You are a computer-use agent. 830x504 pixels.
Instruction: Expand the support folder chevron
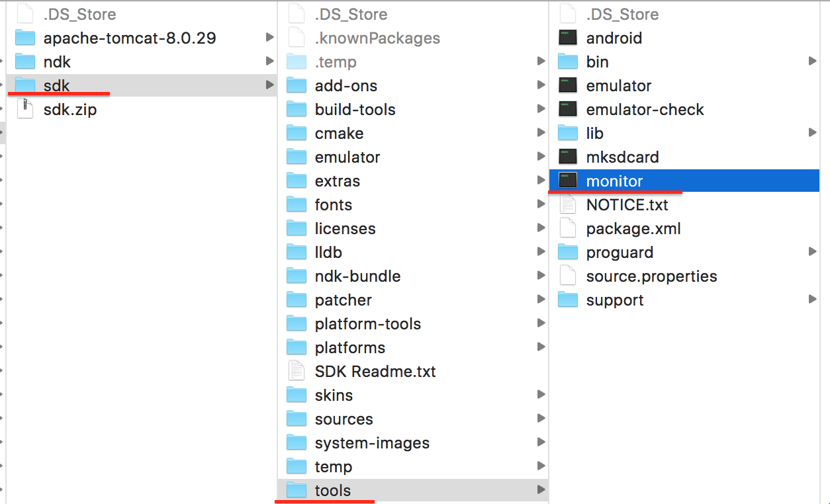click(813, 300)
